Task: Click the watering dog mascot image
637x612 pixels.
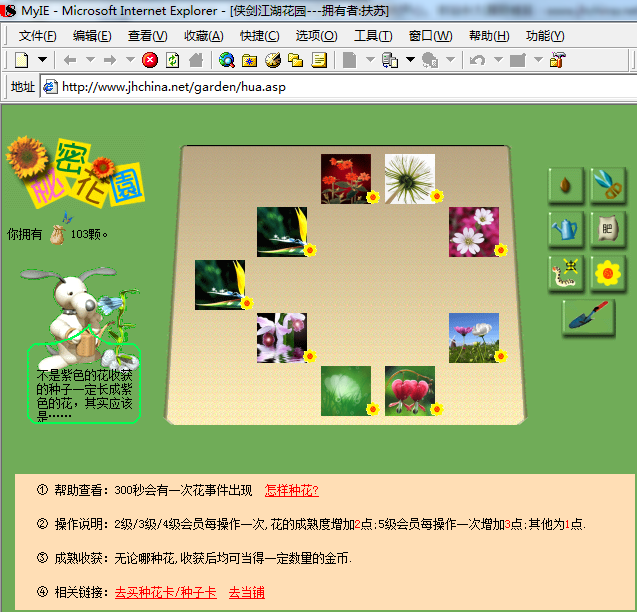Action: (80, 317)
